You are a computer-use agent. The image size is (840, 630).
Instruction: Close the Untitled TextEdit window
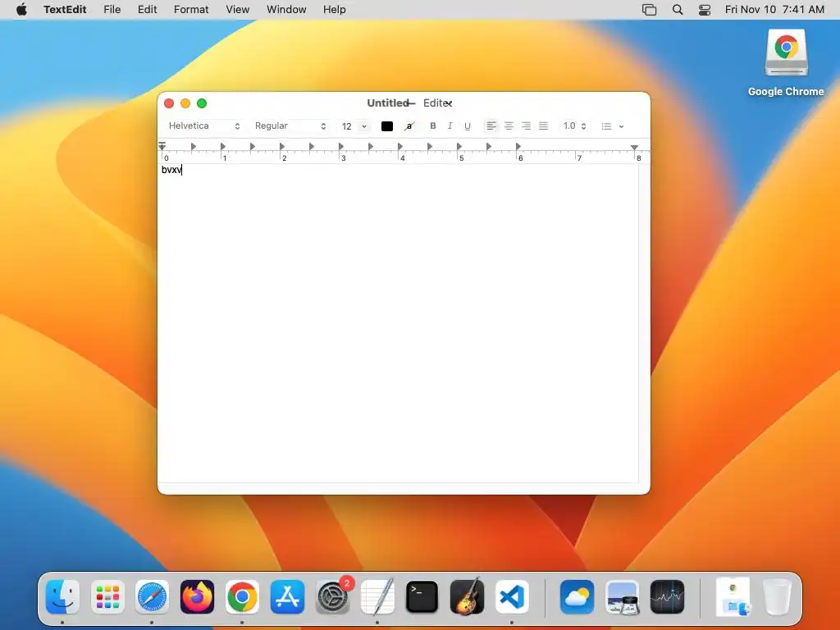click(x=169, y=103)
